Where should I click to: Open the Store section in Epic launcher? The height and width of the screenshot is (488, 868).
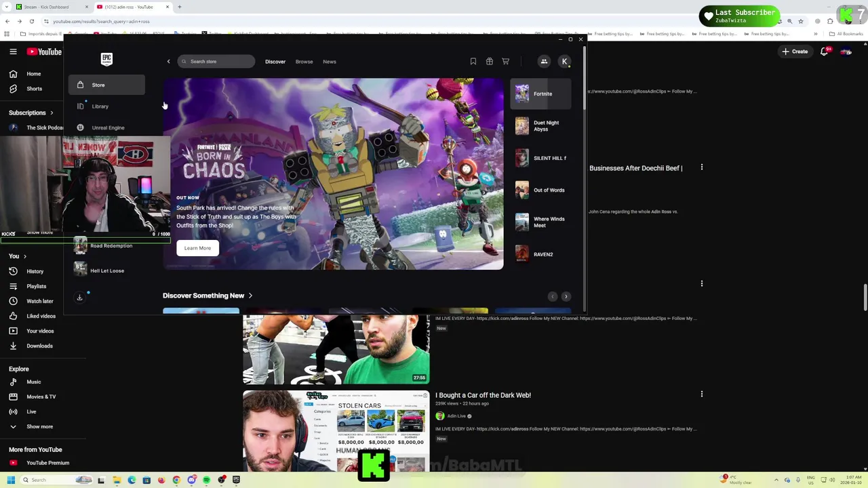coord(106,85)
